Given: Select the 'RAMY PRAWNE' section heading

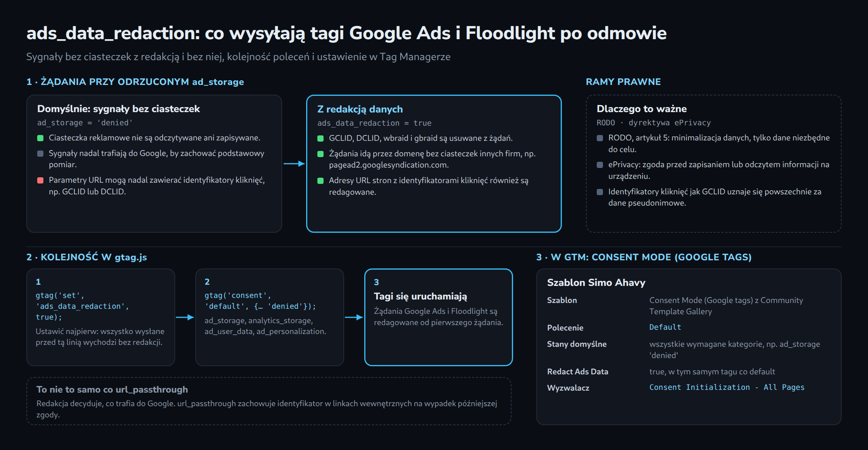Looking at the screenshot, I should point(623,82).
